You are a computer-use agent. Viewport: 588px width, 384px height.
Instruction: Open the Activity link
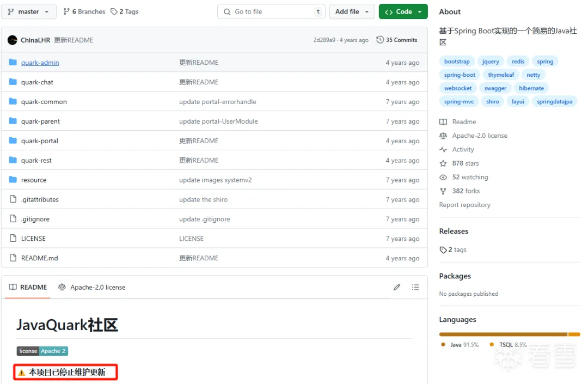point(457,149)
